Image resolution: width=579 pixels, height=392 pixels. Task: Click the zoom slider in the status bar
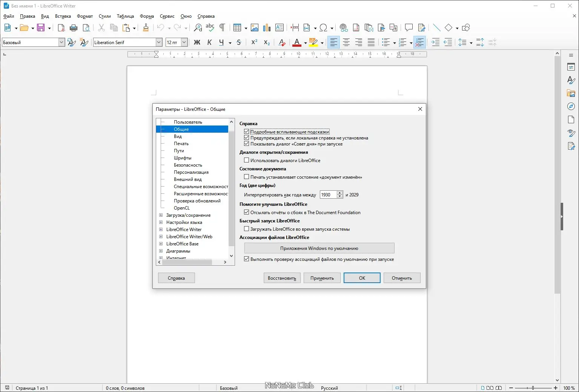click(x=533, y=388)
